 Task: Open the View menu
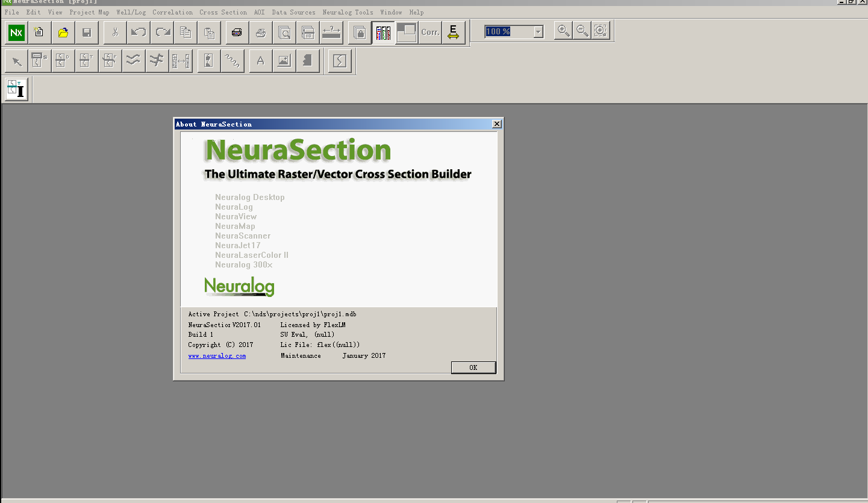point(55,12)
